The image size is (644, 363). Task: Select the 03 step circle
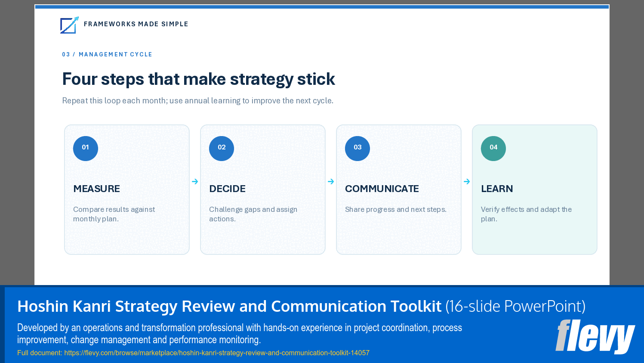coord(357,149)
